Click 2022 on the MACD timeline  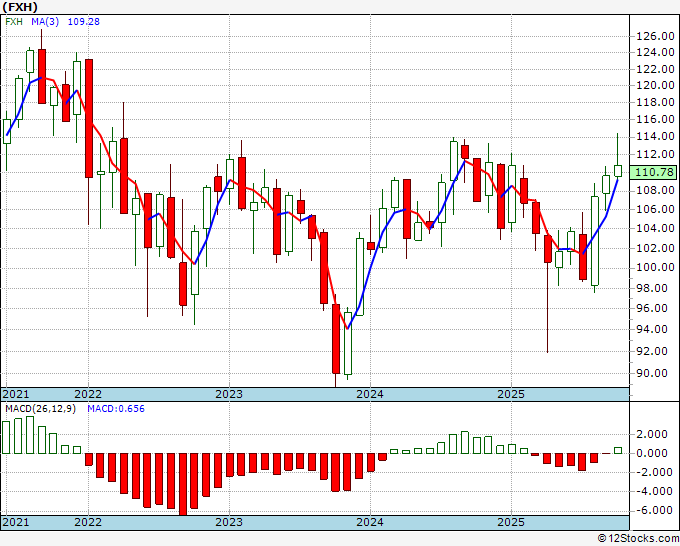pyautogui.click(x=88, y=522)
